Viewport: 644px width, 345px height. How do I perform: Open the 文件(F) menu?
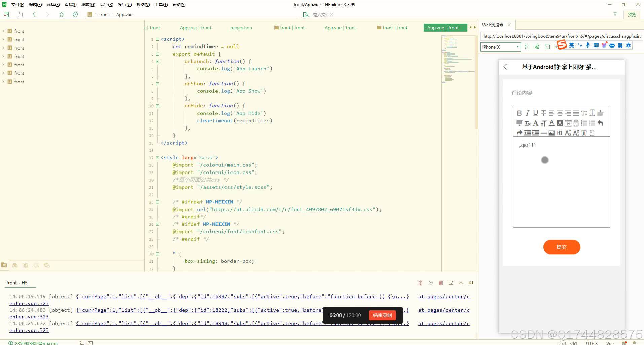pyautogui.click(x=17, y=4)
